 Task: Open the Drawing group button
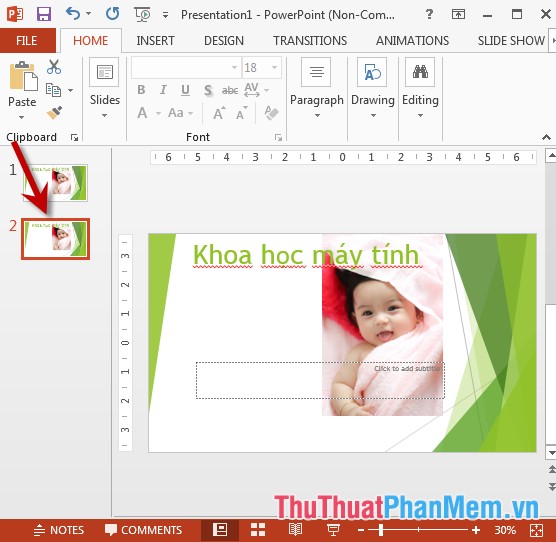373,89
